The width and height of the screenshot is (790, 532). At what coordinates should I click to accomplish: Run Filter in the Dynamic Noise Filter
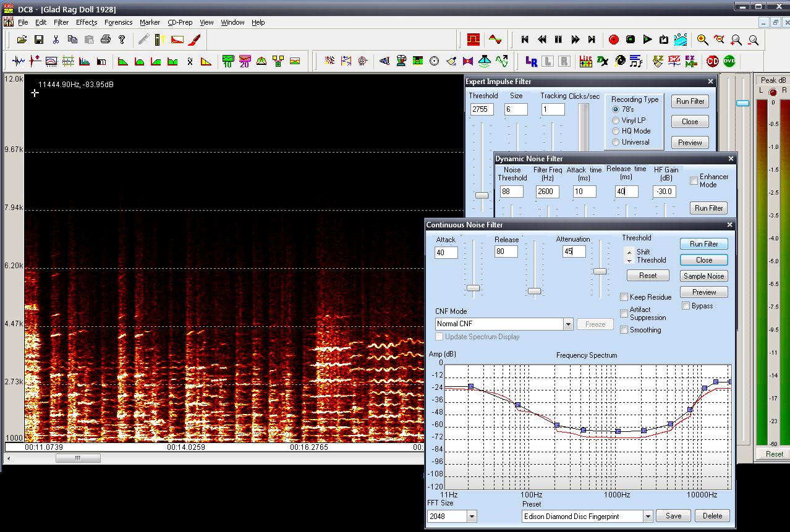pyautogui.click(x=708, y=208)
